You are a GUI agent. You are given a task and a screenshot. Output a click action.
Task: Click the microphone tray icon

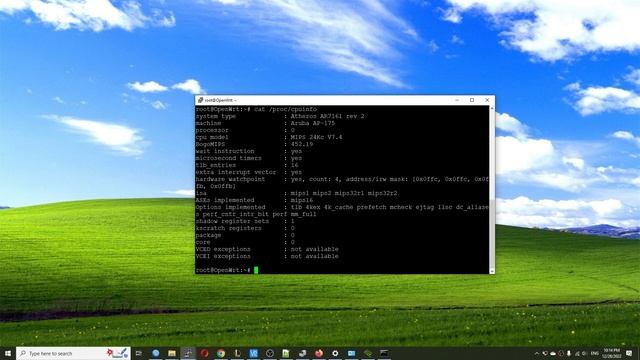click(x=569, y=353)
